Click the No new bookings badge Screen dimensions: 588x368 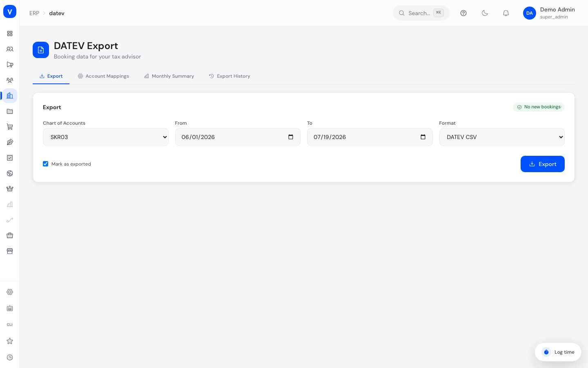point(539,107)
